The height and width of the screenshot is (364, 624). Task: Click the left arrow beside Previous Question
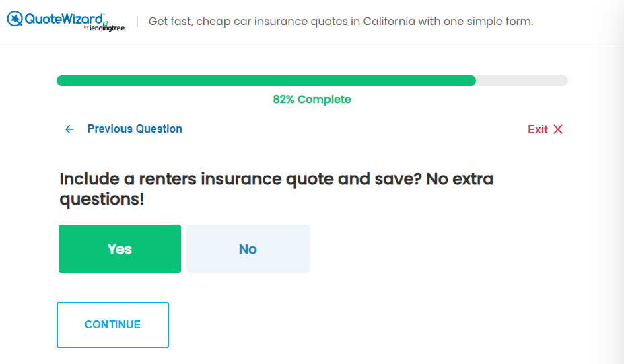pyautogui.click(x=69, y=129)
